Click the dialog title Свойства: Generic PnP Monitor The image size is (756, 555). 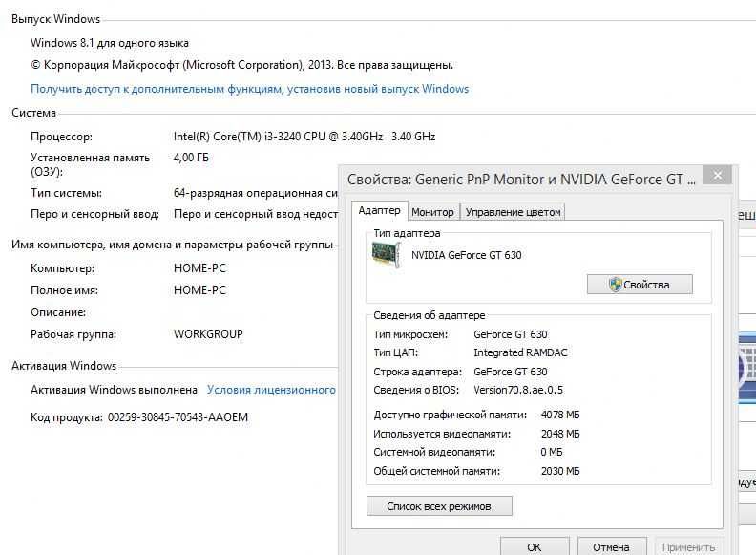(x=521, y=180)
